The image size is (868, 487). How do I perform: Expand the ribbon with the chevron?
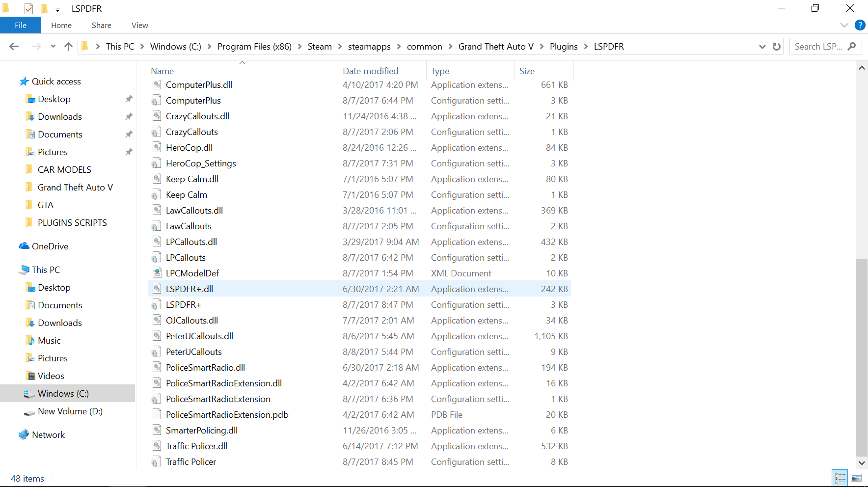tap(844, 25)
